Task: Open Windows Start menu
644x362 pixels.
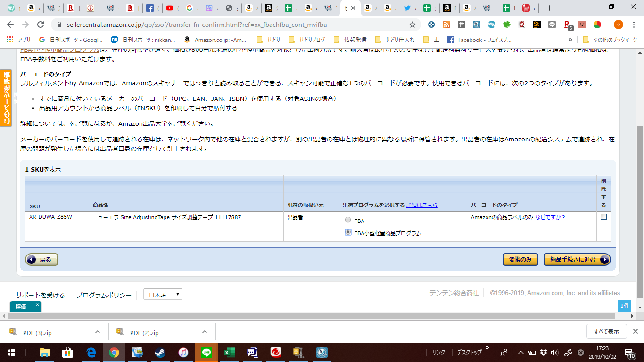Action: 11,352
